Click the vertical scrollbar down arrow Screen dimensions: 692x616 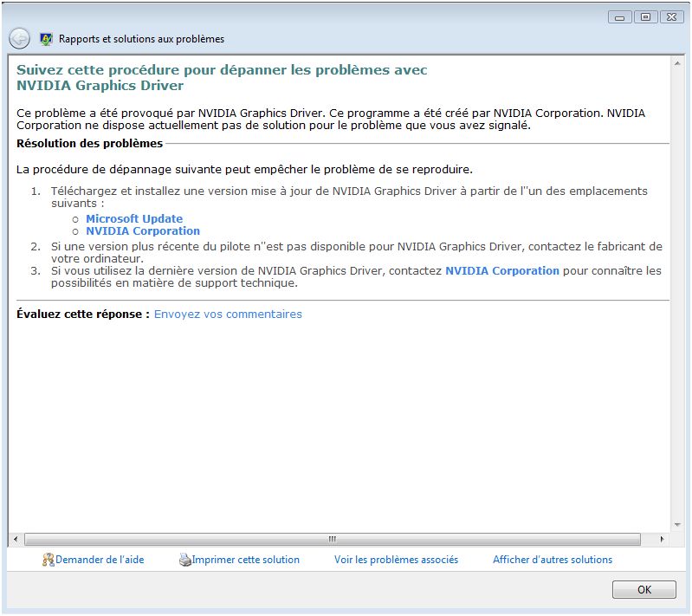(677, 525)
